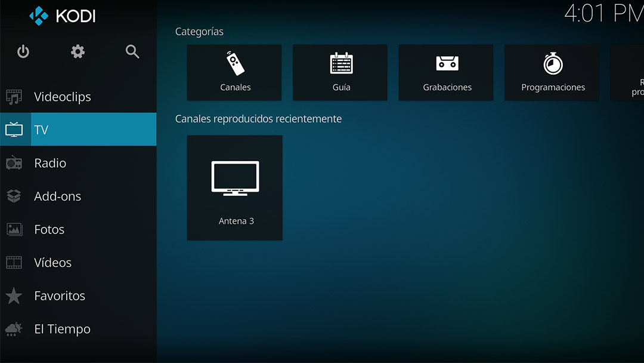Select the Grabaciones cassette tile
The height and width of the screenshot is (363, 644).
click(x=447, y=72)
